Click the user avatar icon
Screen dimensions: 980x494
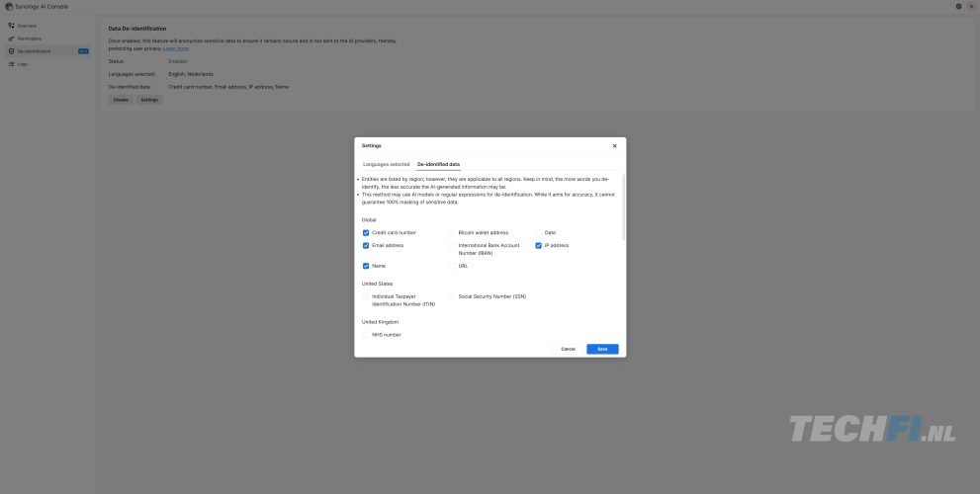(970, 6)
